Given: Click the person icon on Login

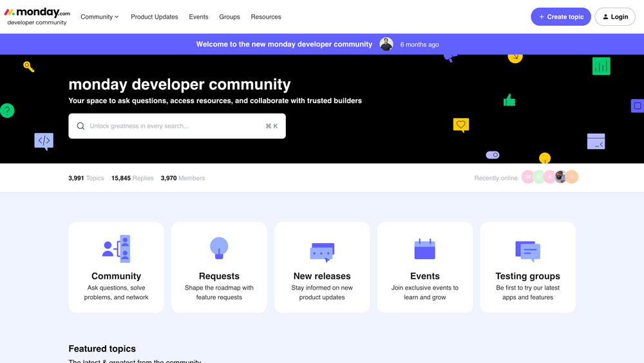Looking at the screenshot, I should (x=605, y=17).
